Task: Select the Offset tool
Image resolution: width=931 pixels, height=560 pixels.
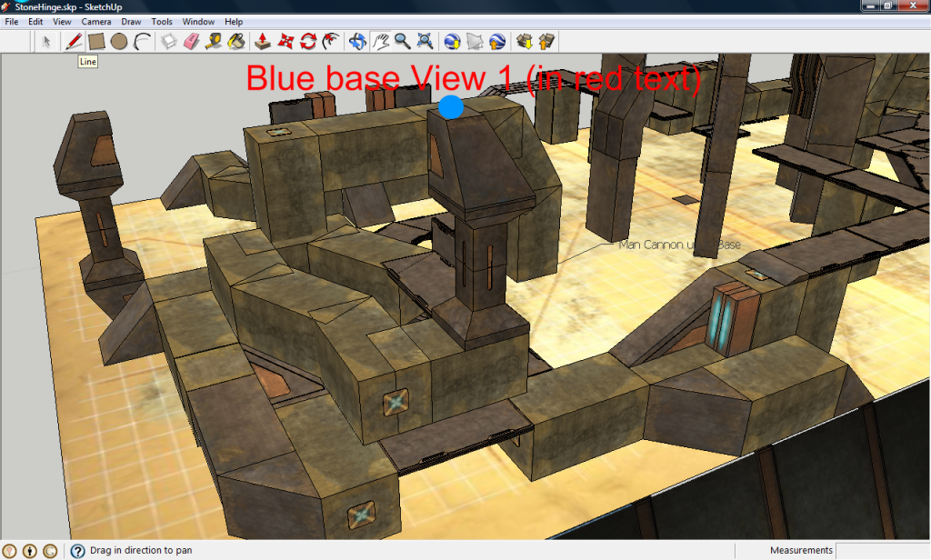Action: pyautogui.click(x=331, y=42)
